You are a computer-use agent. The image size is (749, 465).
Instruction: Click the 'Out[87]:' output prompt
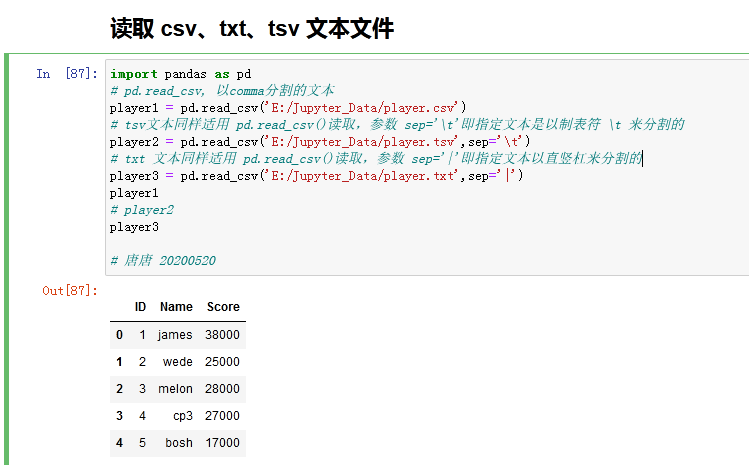(x=70, y=291)
